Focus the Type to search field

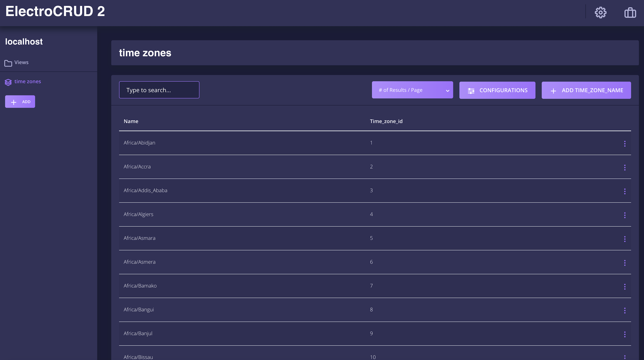(x=159, y=90)
